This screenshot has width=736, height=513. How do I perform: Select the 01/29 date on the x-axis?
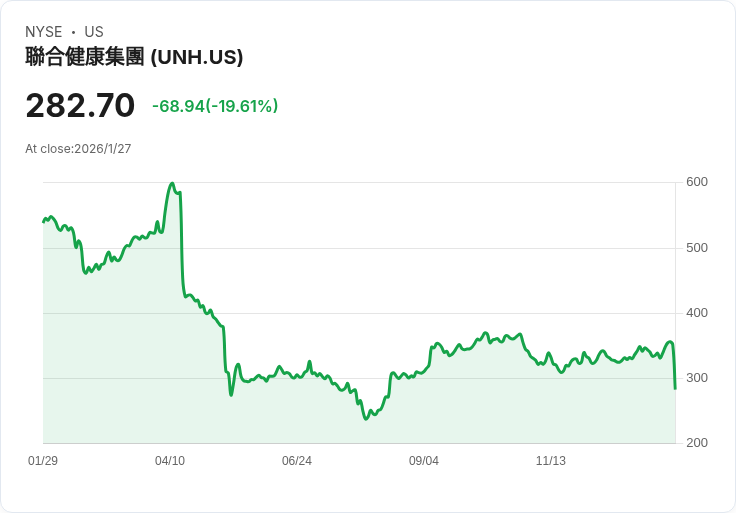click(43, 461)
